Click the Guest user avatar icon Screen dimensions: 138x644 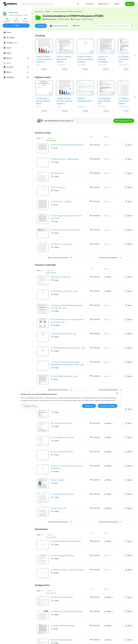pos(5,14)
